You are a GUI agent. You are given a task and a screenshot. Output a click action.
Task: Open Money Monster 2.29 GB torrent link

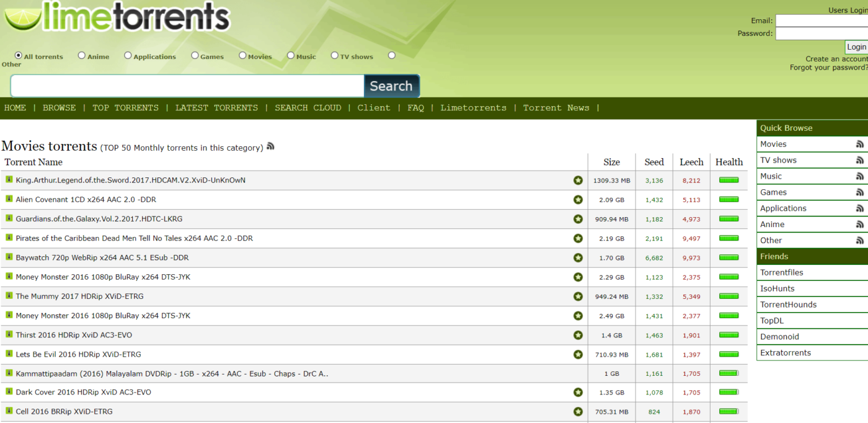click(103, 277)
